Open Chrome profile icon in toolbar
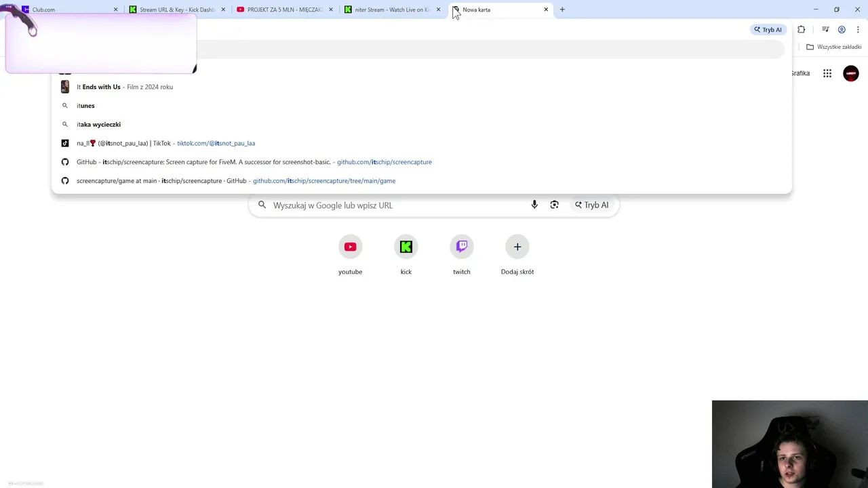Screen dimensions: 868x488 (842, 30)
